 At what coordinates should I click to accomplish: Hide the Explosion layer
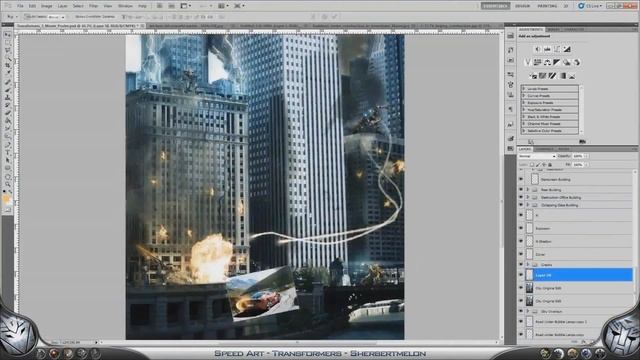pyautogui.click(x=521, y=228)
